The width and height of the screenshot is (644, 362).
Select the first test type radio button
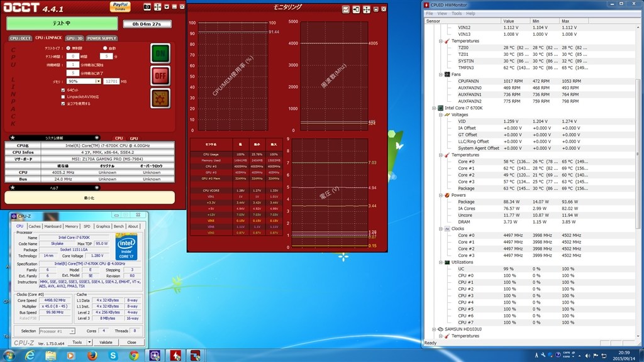point(68,48)
